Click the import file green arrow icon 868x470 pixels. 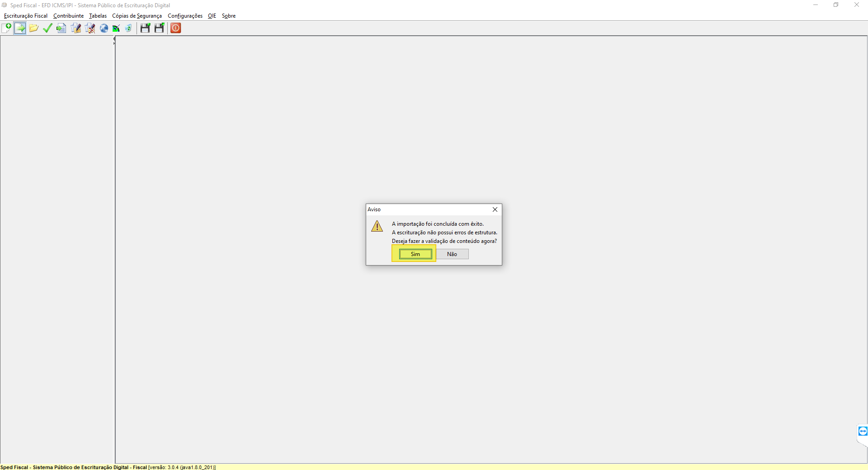pyautogui.click(x=20, y=28)
